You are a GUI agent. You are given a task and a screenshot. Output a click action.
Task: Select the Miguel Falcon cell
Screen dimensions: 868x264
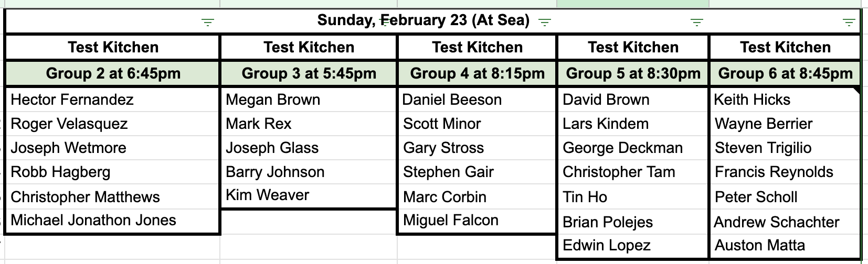point(477,221)
